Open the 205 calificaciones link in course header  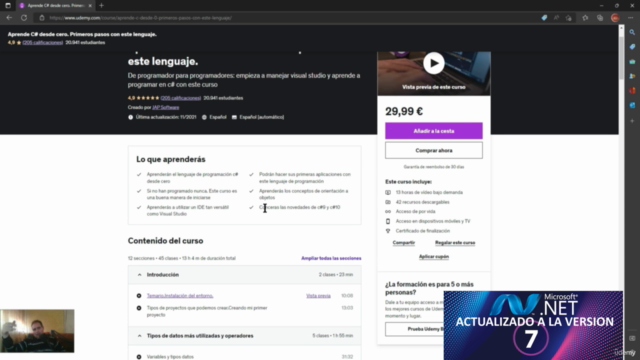tap(181, 98)
